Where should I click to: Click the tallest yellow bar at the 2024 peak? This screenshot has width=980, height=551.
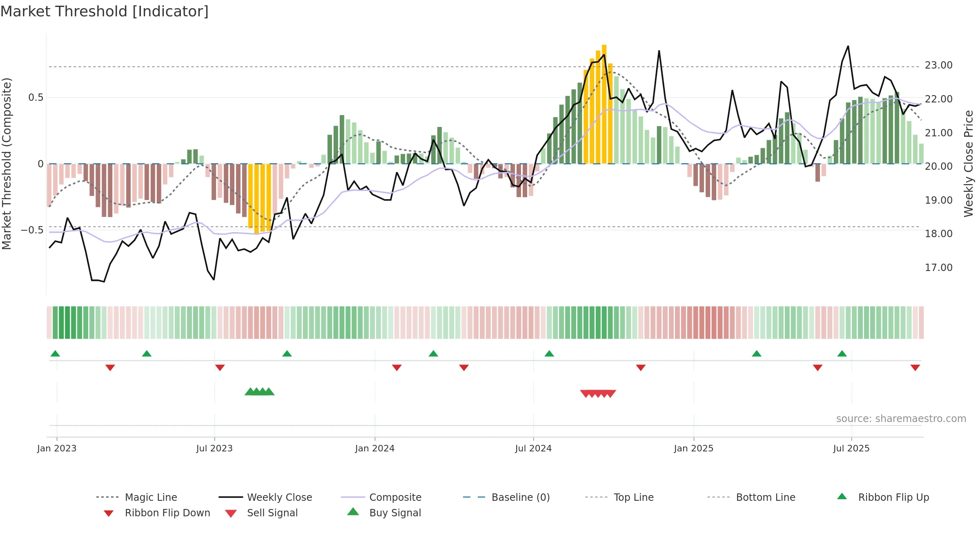[604, 104]
